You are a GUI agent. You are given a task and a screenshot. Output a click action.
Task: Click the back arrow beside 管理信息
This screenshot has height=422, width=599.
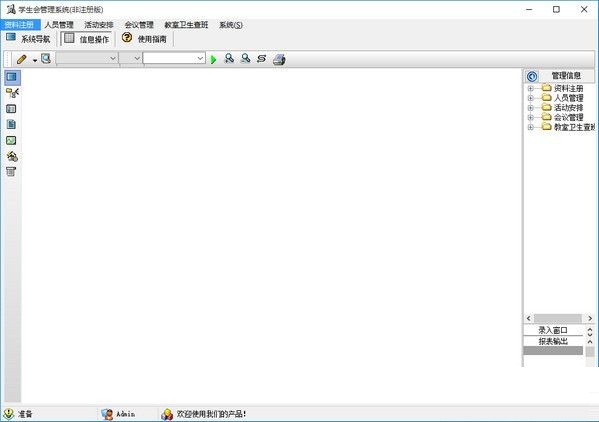[x=532, y=76]
